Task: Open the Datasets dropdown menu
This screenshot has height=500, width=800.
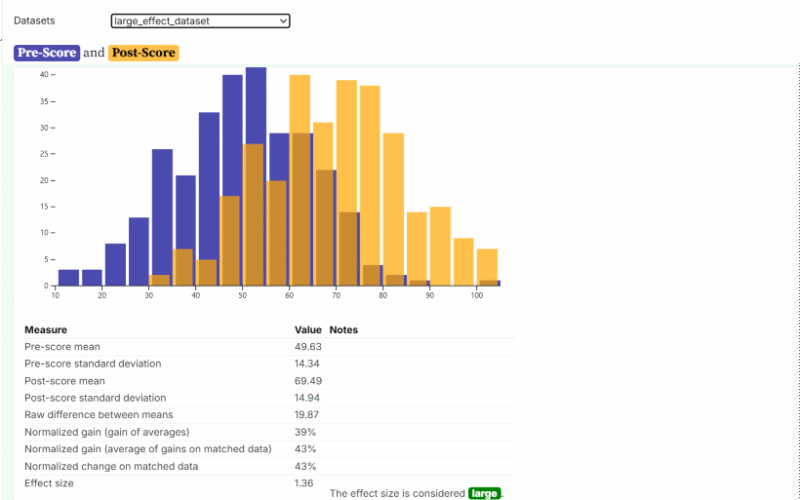Action: 200,20
